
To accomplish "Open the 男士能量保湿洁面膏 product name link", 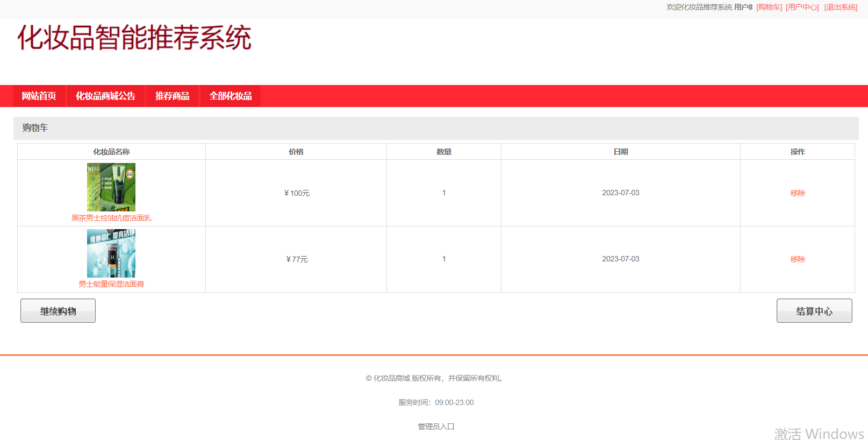I will point(111,284).
